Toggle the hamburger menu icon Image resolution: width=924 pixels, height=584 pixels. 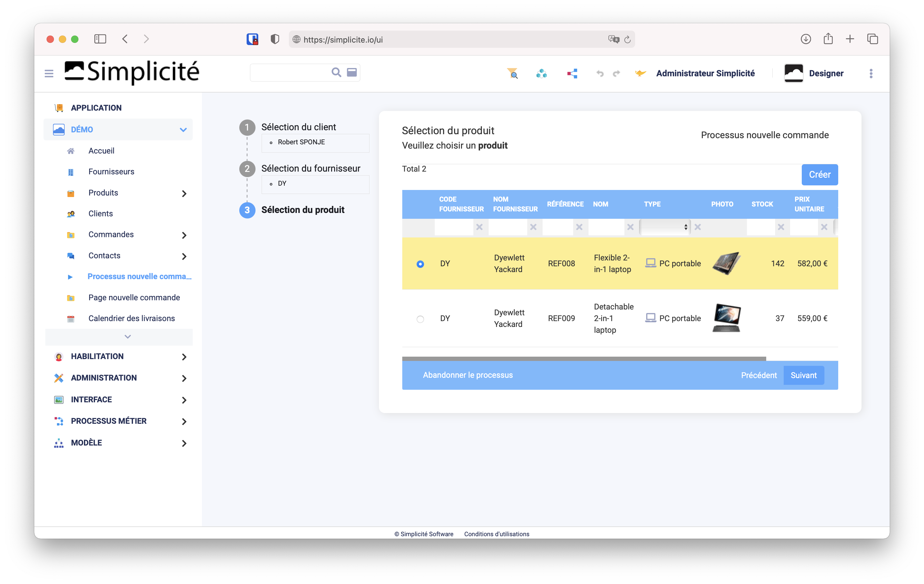[x=49, y=73]
